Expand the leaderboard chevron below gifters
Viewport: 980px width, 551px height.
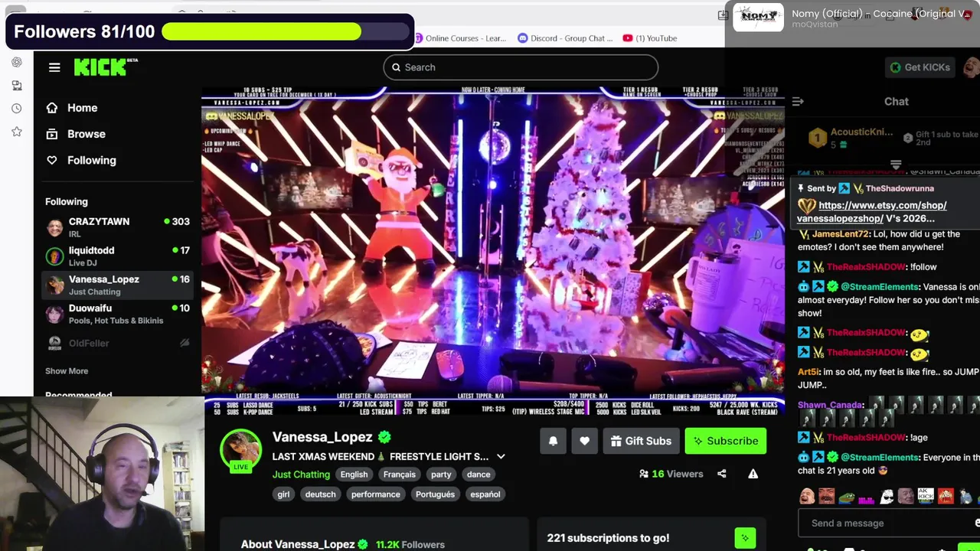[x=896, y=165]
